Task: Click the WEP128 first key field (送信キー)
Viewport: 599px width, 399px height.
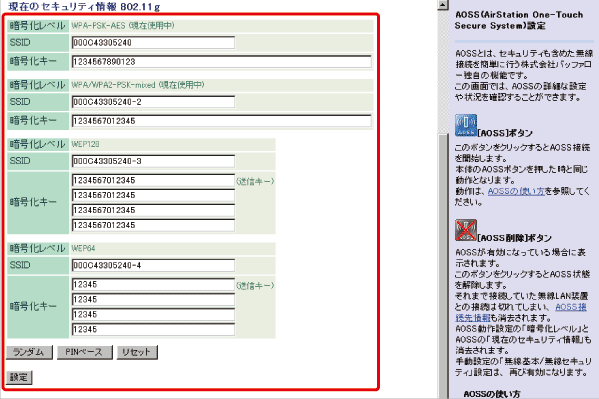Action: point(153,180)
